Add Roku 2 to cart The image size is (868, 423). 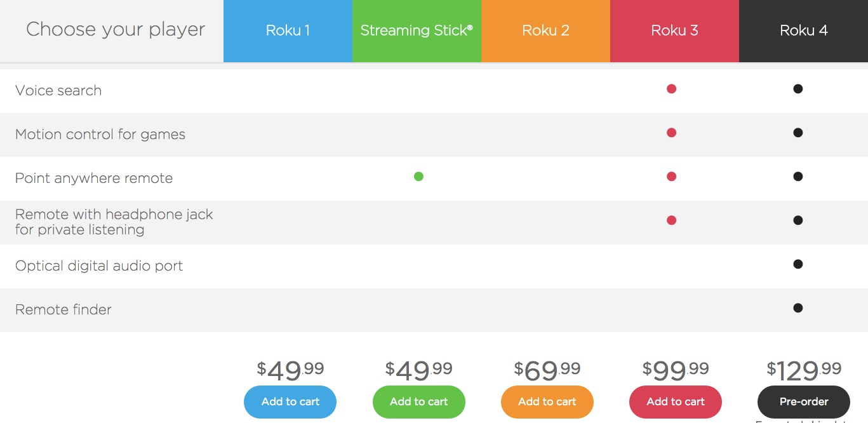pos(547,401)
